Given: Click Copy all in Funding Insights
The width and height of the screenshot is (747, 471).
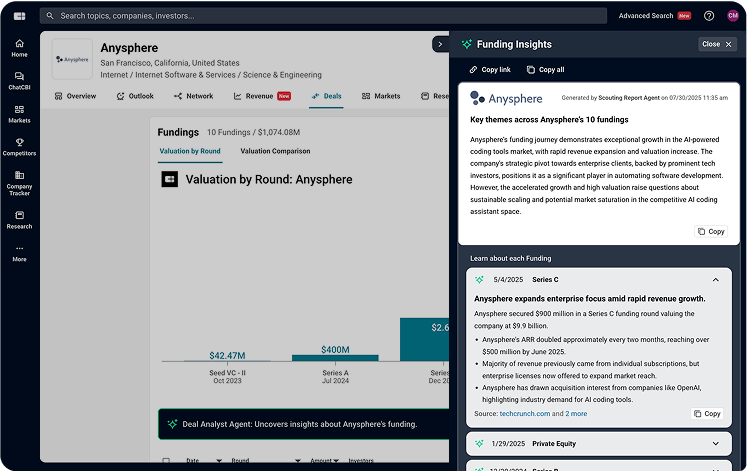Looking at the screenshot, I should coord(545,70).
